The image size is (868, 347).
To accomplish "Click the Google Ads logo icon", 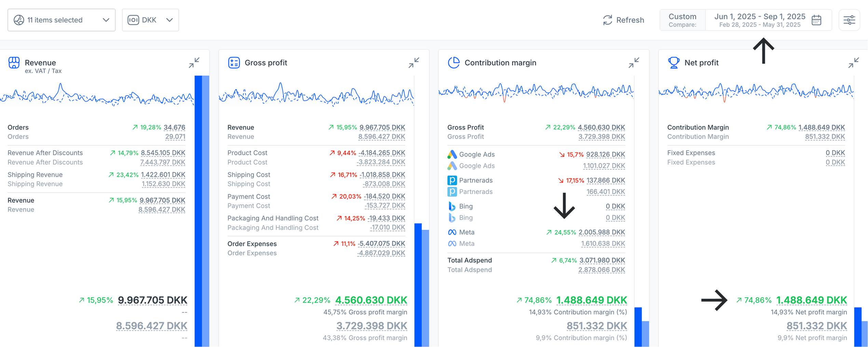I will coord(452,155).
